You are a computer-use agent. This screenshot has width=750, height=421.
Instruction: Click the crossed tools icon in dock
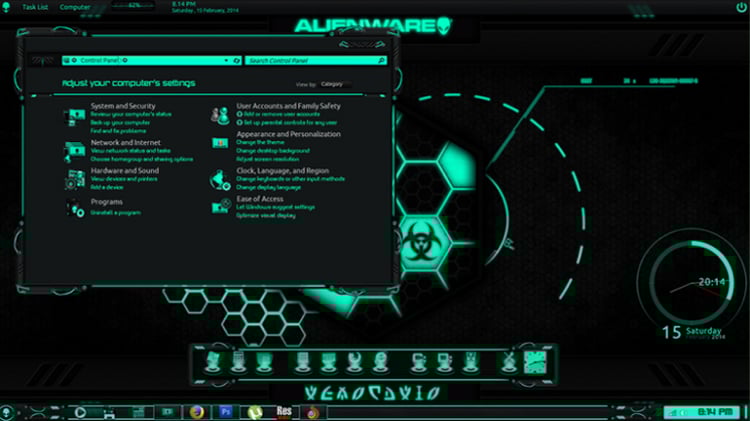[x=509, y=362]
